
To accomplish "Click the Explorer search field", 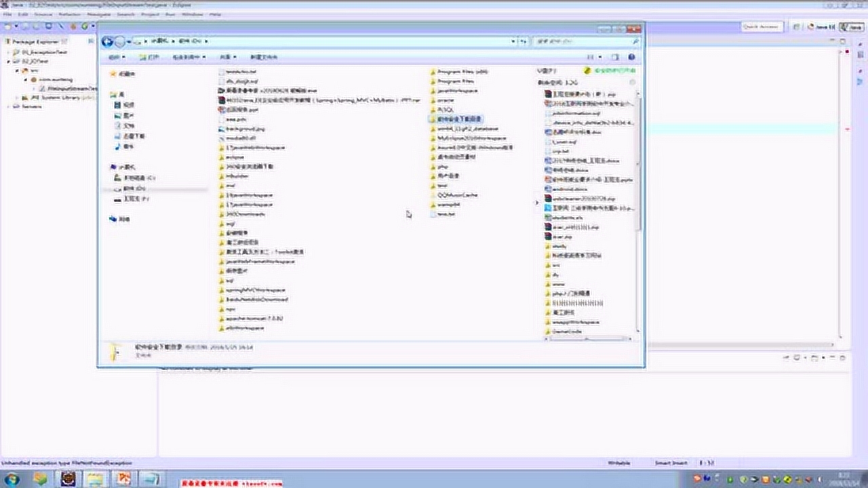I will pos(585,41).
